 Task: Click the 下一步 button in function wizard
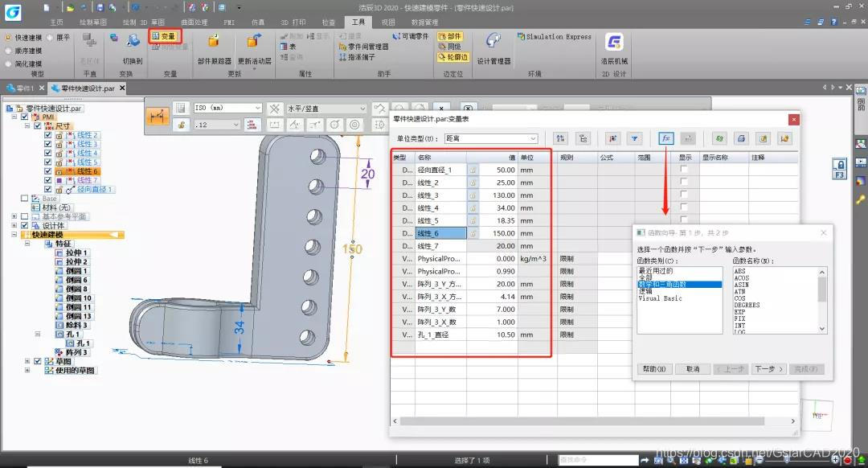point(768,369)
